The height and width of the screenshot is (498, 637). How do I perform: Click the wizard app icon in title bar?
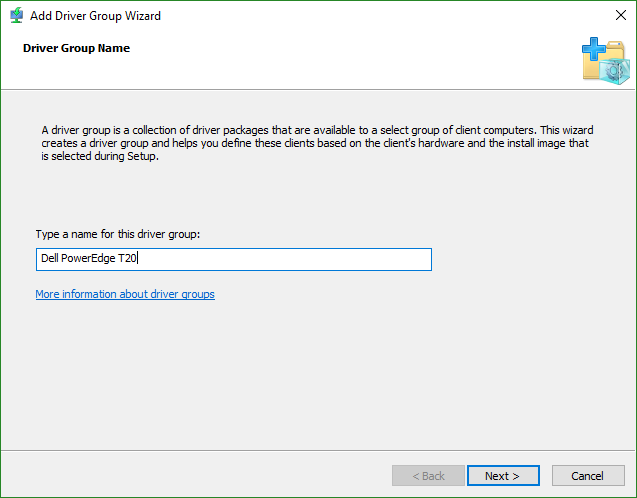(x=17, y=15)
